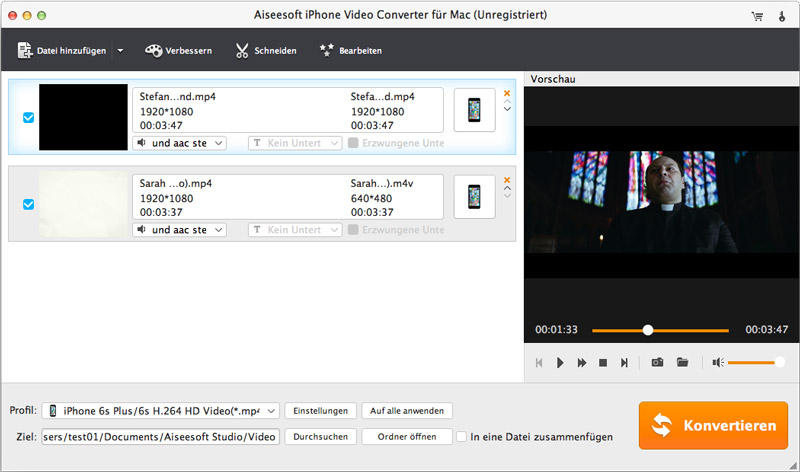Open Kein Untert subtitle dropdown for Sarah ...o).mp4
This screenshot has width=800, height=472.
(x=295, y=230)
